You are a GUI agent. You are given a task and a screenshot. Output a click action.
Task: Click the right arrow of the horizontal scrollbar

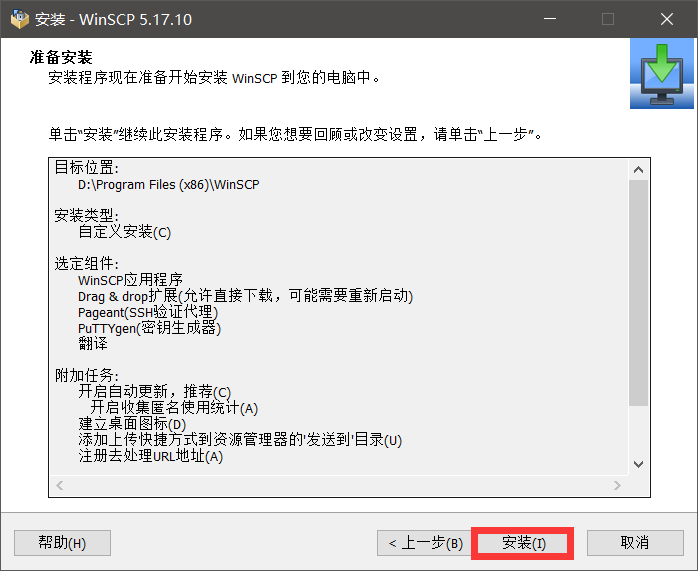(617, 485)
